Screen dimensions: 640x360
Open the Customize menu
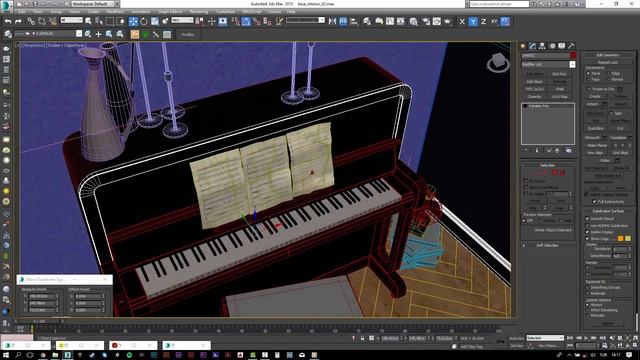(225, 12)
